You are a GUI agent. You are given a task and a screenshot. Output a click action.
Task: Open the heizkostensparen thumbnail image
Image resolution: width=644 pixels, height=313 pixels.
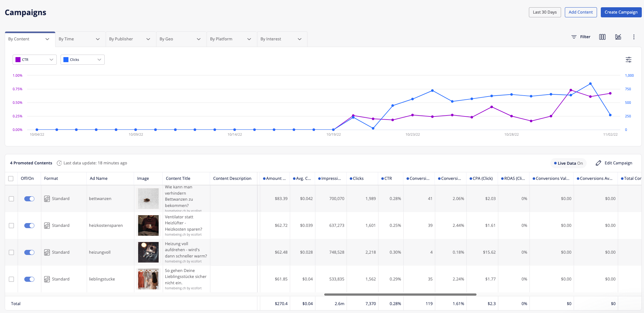tap(148, 226)
